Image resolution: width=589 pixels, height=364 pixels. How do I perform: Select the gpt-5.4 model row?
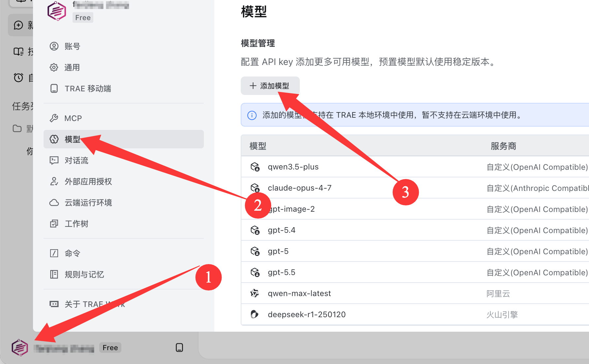click(x=415, y=230)
